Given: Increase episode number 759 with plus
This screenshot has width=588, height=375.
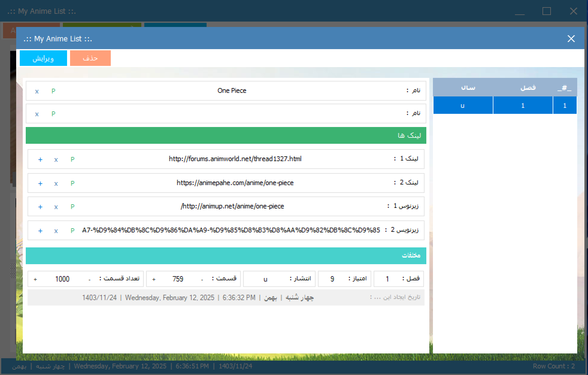Looking at the screenshot, I should pyautogui.click(x=154, y=279).
